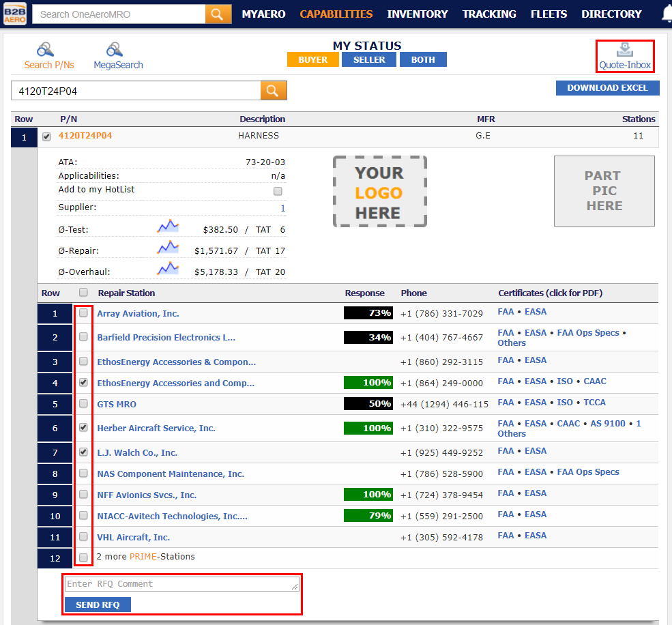Open the FLEETS menu
672x625 pixels.
[549, 14]
